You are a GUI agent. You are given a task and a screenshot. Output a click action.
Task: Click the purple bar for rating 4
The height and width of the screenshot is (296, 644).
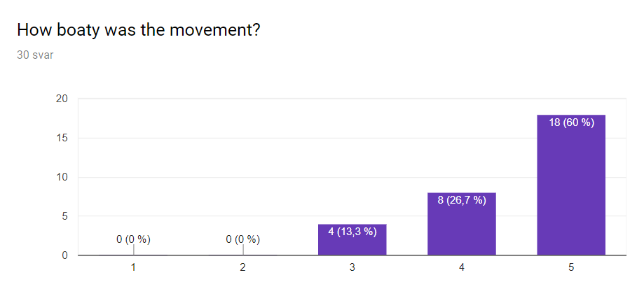click(462, 231)
